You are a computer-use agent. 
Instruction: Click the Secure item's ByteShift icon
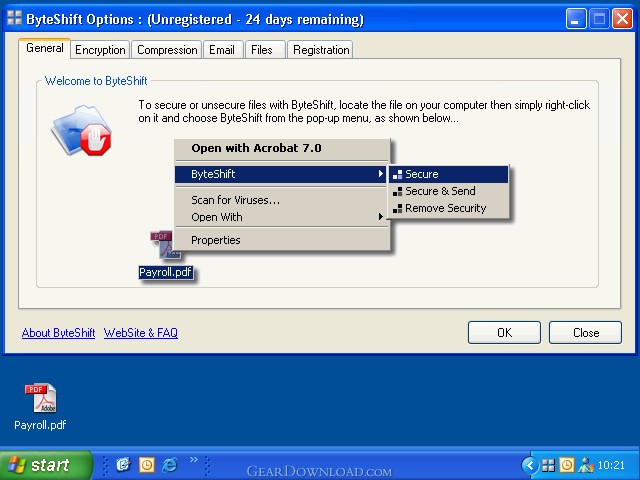point(397,175)
